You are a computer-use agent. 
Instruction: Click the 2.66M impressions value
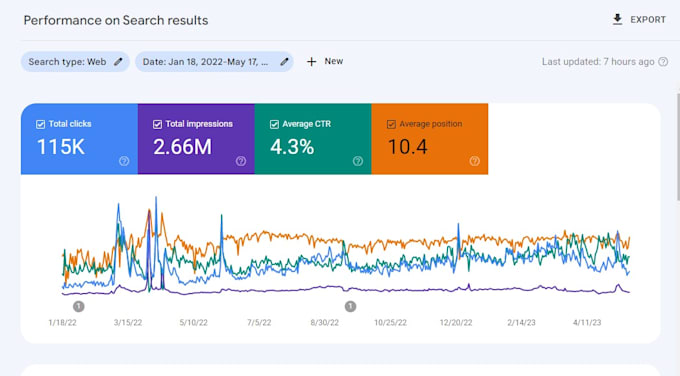(183, 147)
